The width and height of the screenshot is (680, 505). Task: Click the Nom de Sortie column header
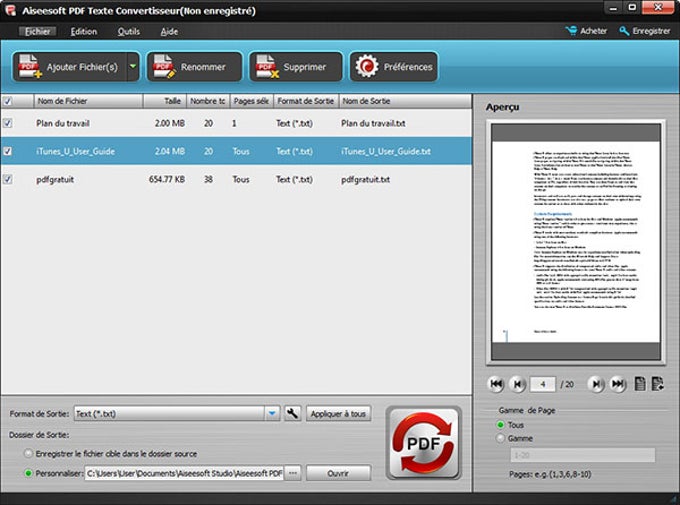click(405, 101)
